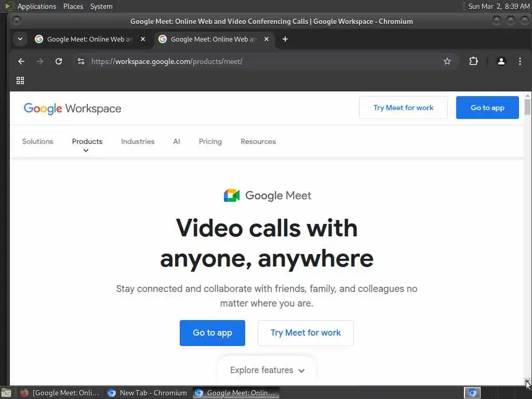Open the Places system menu
Viewport: 532px width, 399px height.
pyautogui.click(x=73, y=6)
